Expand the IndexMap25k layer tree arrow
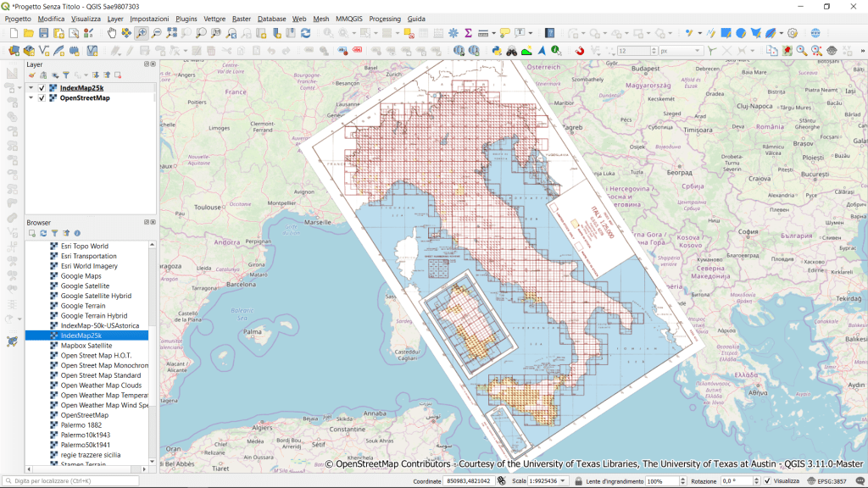The height and width of the screenshot is (488, 868). coord(31,88)
